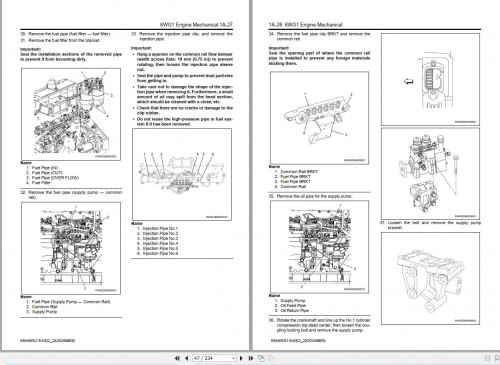Jump to the last page
The image size is (500, 365).
pyautogui.click(x=251, y=358)
